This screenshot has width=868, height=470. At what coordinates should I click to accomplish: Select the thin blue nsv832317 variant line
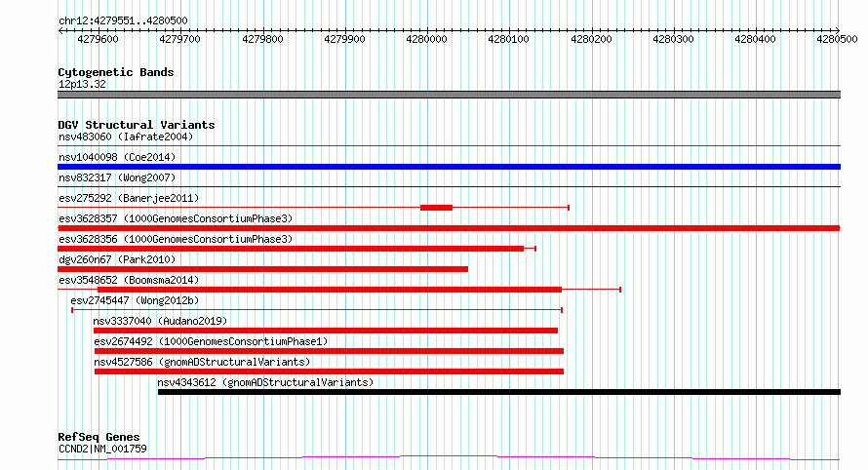[x=449, y=187]
